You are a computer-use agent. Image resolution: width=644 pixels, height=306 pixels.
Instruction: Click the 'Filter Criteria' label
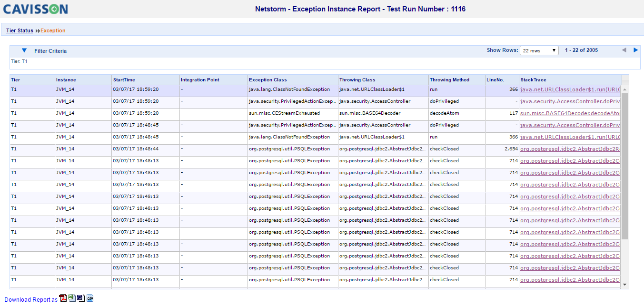[50, 51]
